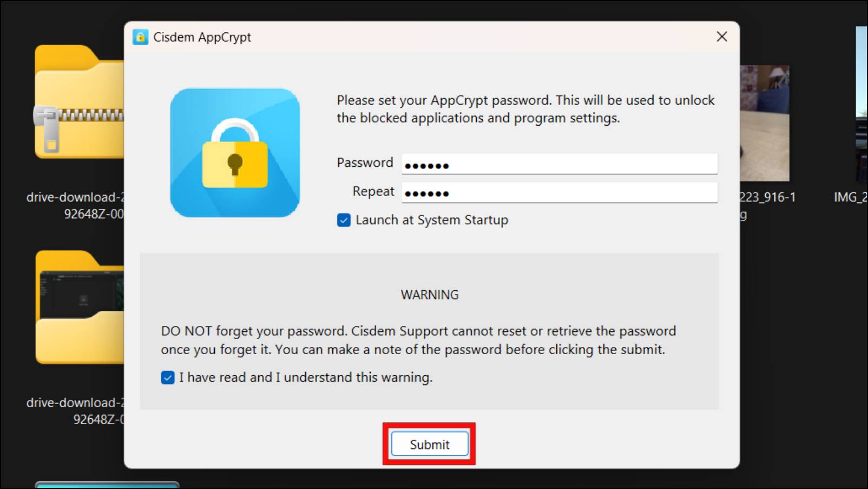Click the first drive-download file name label
This screenshot has height=489, width=868.
coord(75,205)
